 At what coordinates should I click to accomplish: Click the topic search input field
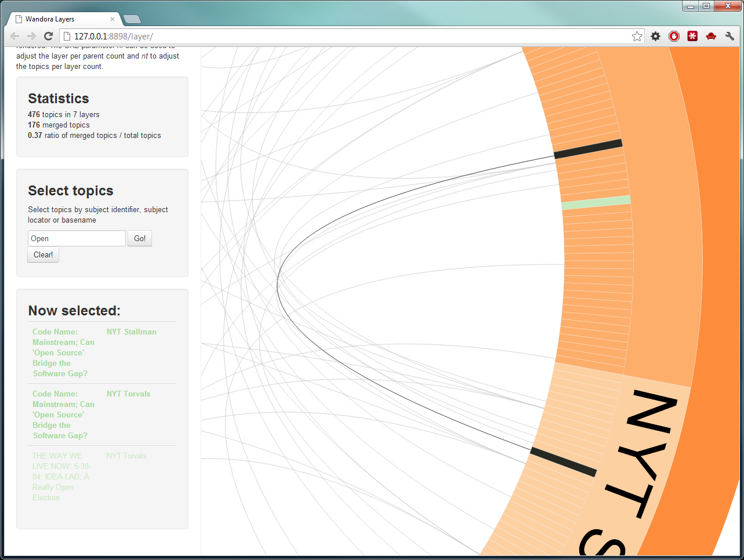click(x=77, y=238)
